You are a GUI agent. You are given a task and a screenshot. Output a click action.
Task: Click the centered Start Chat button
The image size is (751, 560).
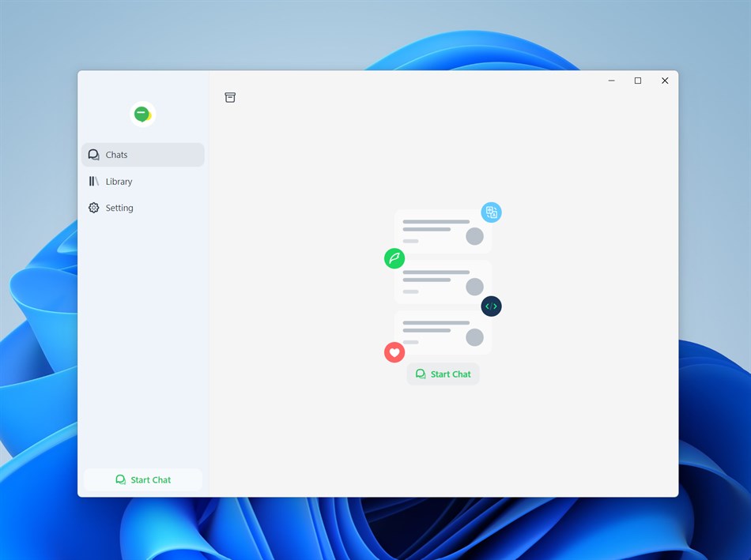[443, 374]
